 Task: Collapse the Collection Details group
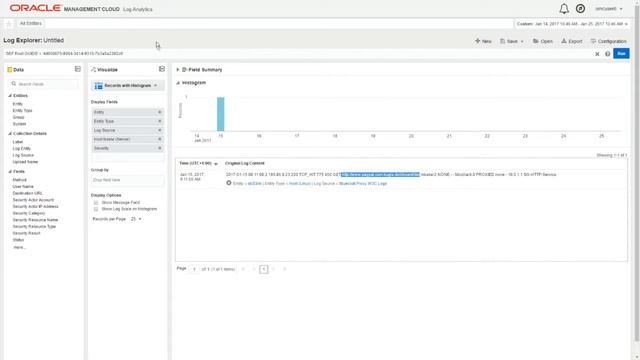pyautogui.click(x=10, y=133)
